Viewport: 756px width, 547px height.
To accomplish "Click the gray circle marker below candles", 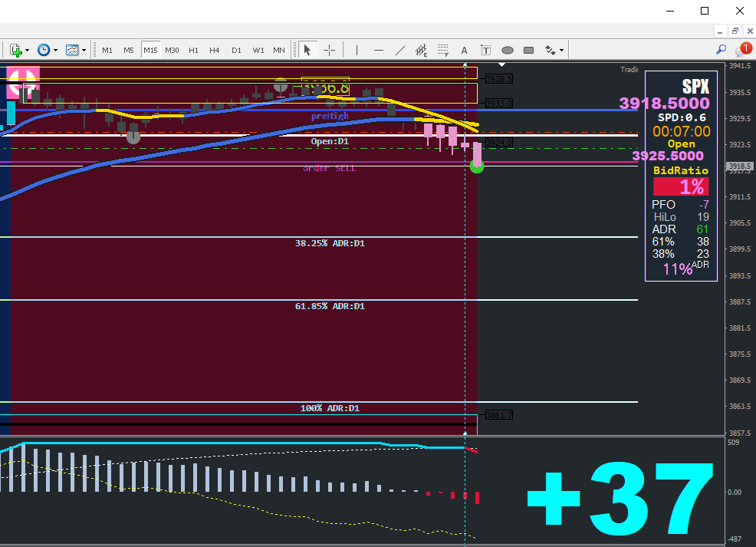I will pos(133,137).
